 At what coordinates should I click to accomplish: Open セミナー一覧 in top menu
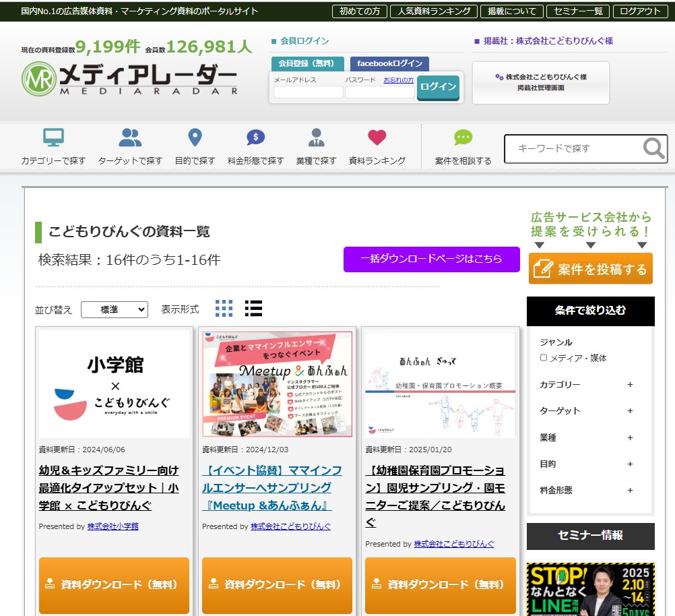point(578,11)
